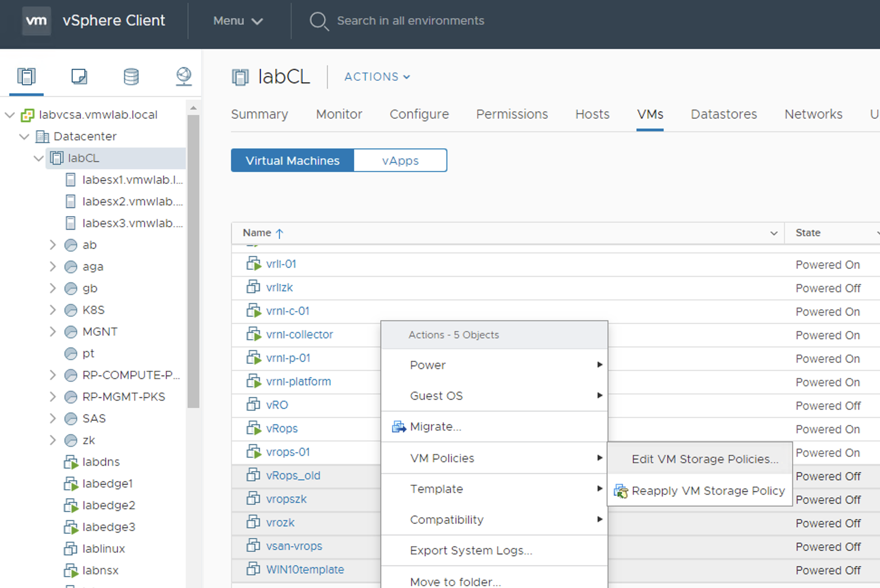Click the Migrate icon in context menu

(x=399, y=427)
